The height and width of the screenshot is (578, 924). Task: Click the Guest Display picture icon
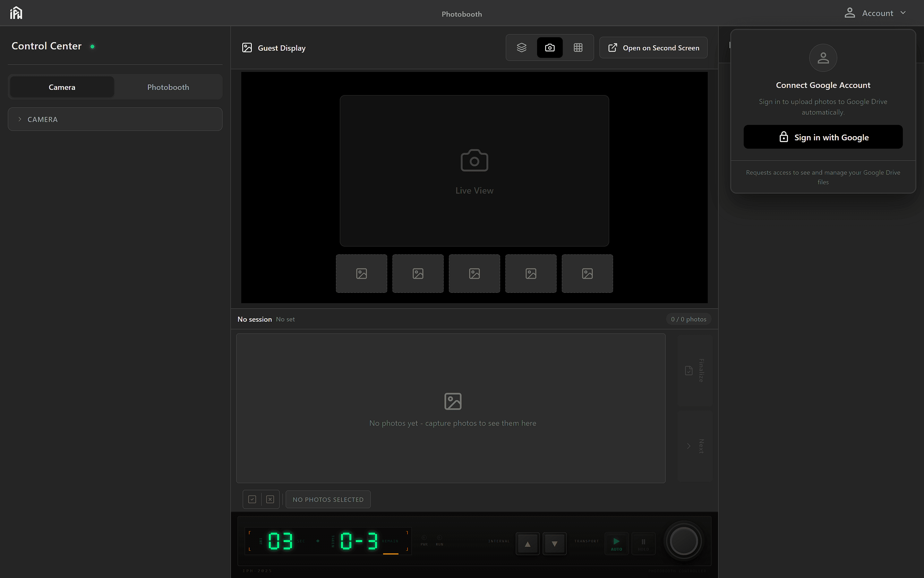(247, 48)
